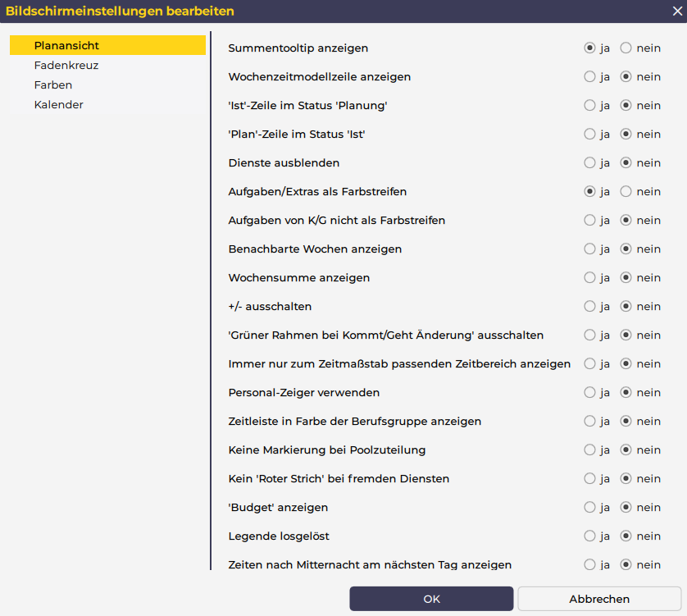Enable Wochenzeitmodellzeile anzeigen with ja
The width and height of the screenshot is (687, 616).
tap(589, 77)
